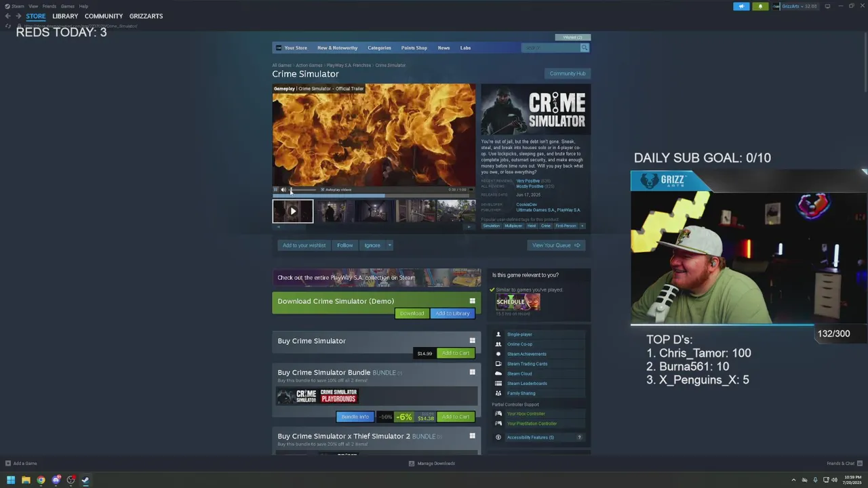Select the first trailer thumbnail with play icon
Viewport: 868px width, 488px height.
pyautogui.click(x=293, y=211)
